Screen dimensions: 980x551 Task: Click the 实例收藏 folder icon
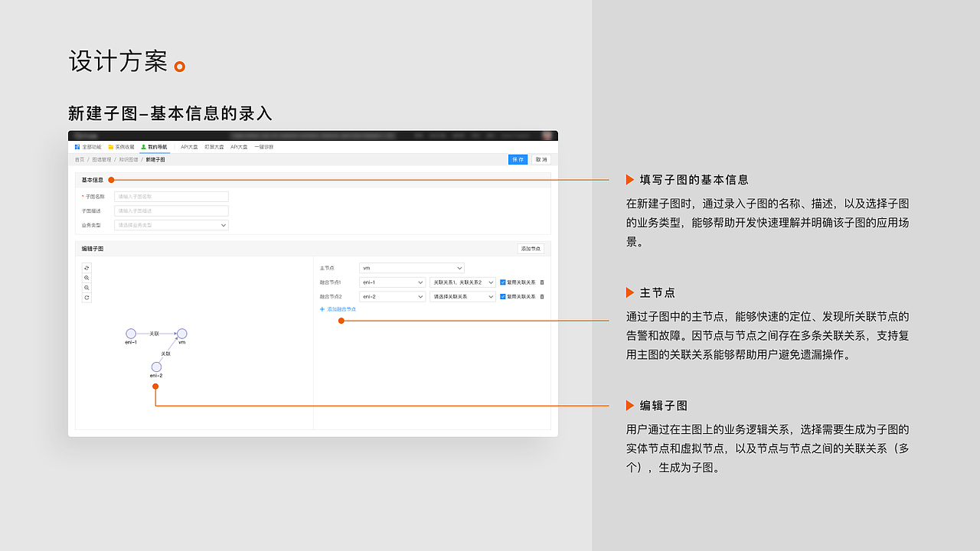click(111, 147)
